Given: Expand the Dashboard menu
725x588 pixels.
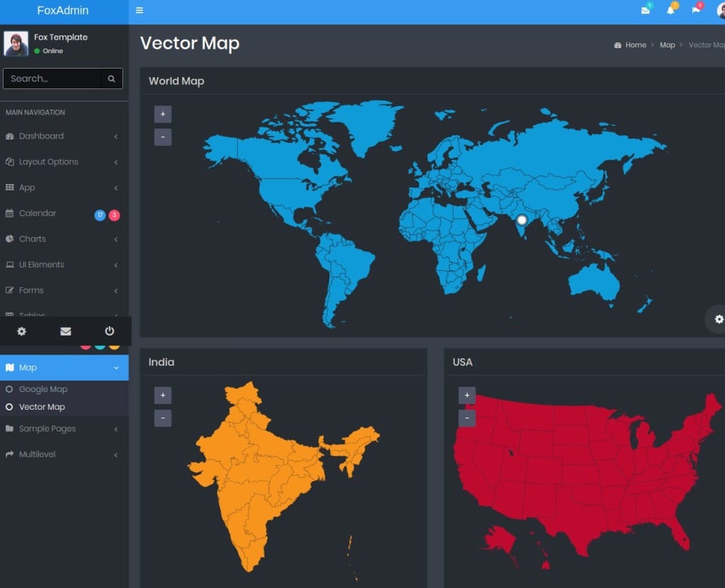Looking at the screenshot, I should pyautogui.click(x=41, y=136).
